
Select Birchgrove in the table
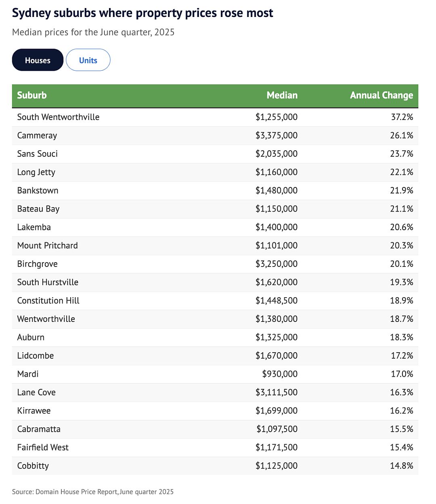(38, 264)
